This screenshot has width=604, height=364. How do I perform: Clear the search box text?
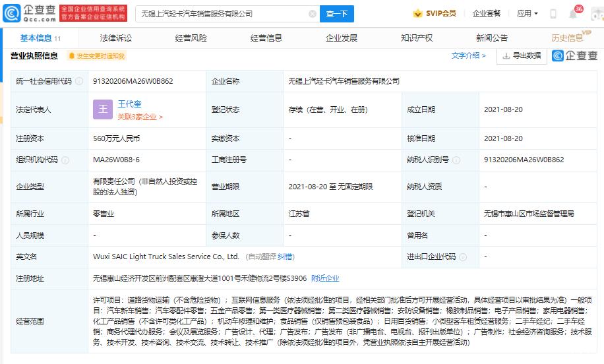(313, 14)
